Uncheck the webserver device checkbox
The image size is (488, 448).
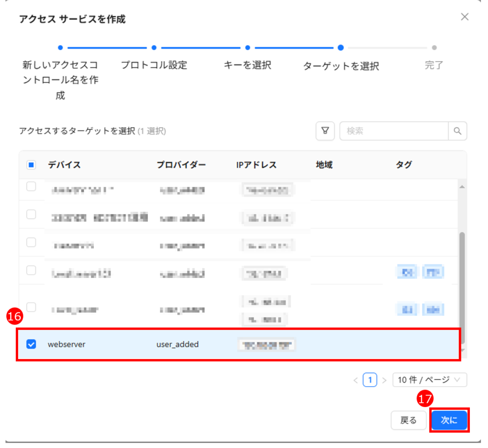tap(31, 344)
